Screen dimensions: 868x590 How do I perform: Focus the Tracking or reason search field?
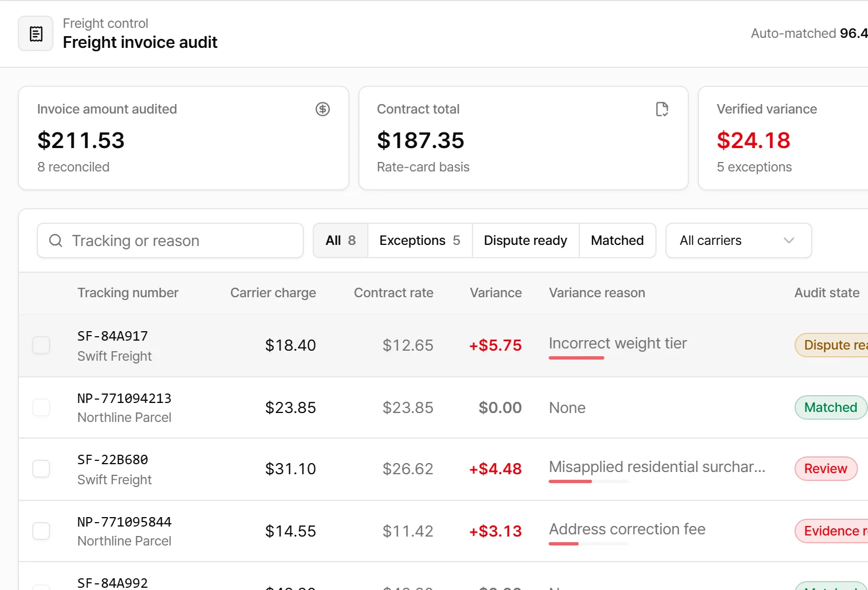click(x=170, y=240)
